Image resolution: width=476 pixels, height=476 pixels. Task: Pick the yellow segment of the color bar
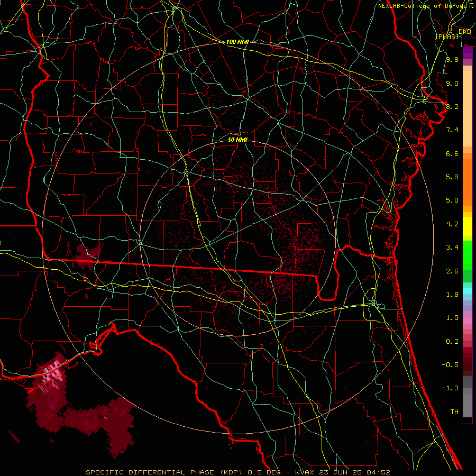[x=467, y=226]
